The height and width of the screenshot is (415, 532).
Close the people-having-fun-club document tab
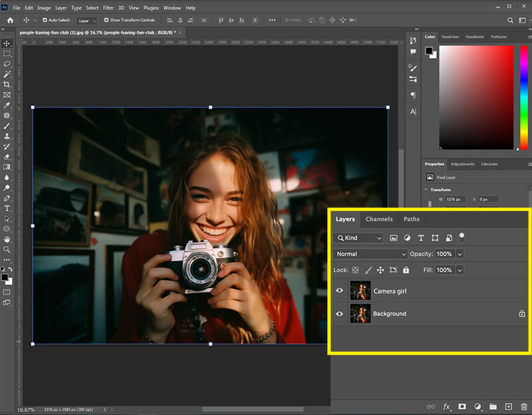[180, 33]
